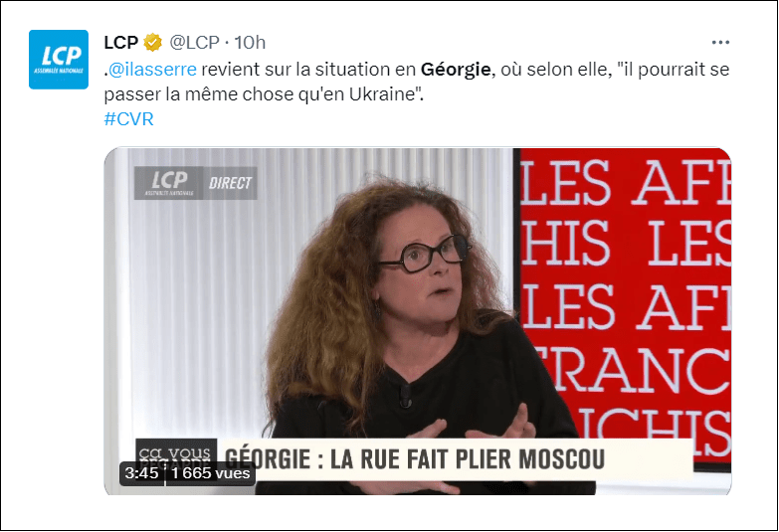The height and width of the screenshot is (532, 779).
Task: Click the LCP watermark logo in the video
Action: point(168,183)
